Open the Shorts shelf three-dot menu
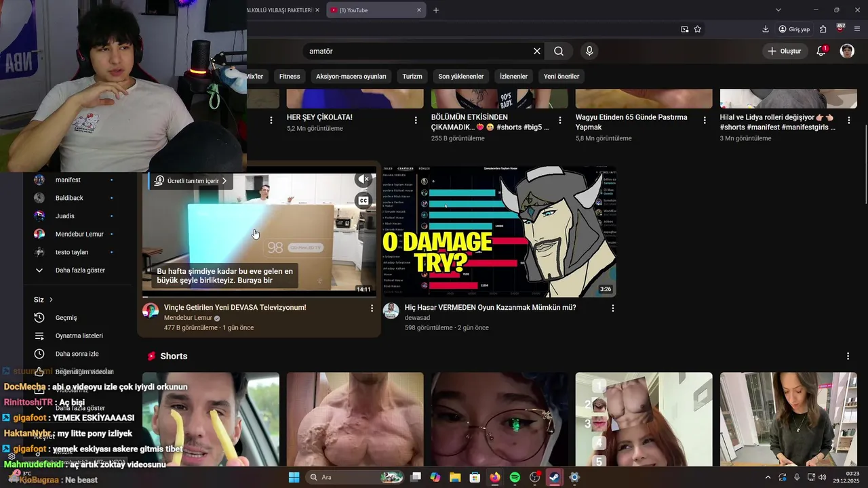Viewport: 868px width, 488px height. 848,356
